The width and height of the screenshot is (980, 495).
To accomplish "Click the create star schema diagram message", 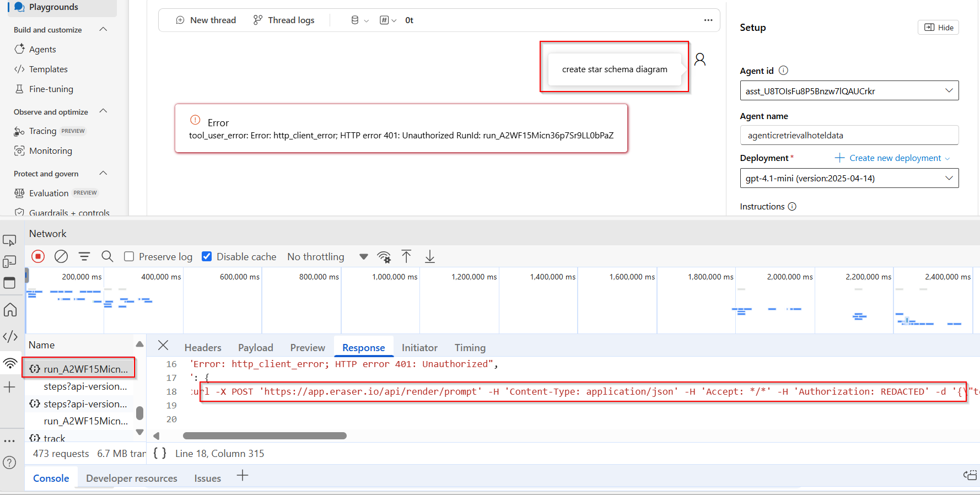I will (x=615, y=69).
